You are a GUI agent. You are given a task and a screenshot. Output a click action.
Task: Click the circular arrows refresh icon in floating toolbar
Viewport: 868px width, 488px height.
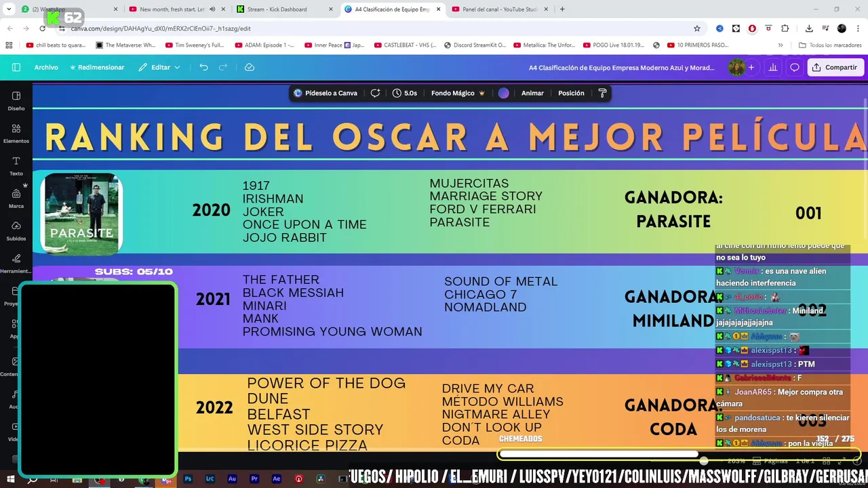click(375, 93)
